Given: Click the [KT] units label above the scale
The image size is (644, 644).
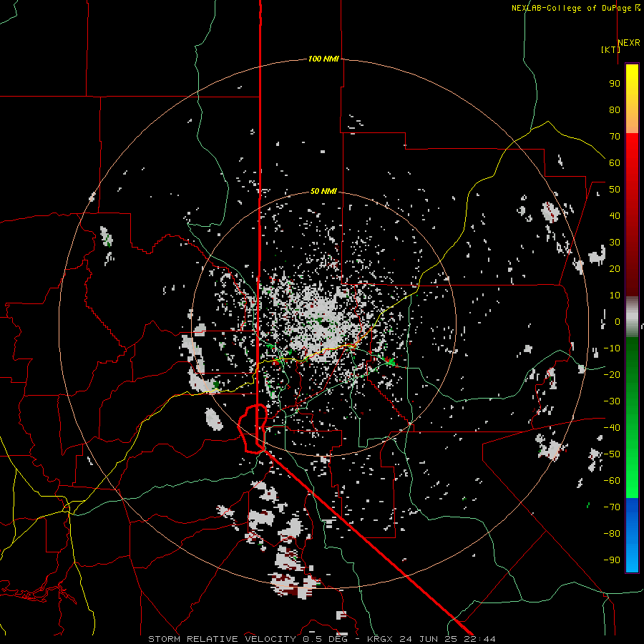Looking at the screenshot, I should click(611, 49).
